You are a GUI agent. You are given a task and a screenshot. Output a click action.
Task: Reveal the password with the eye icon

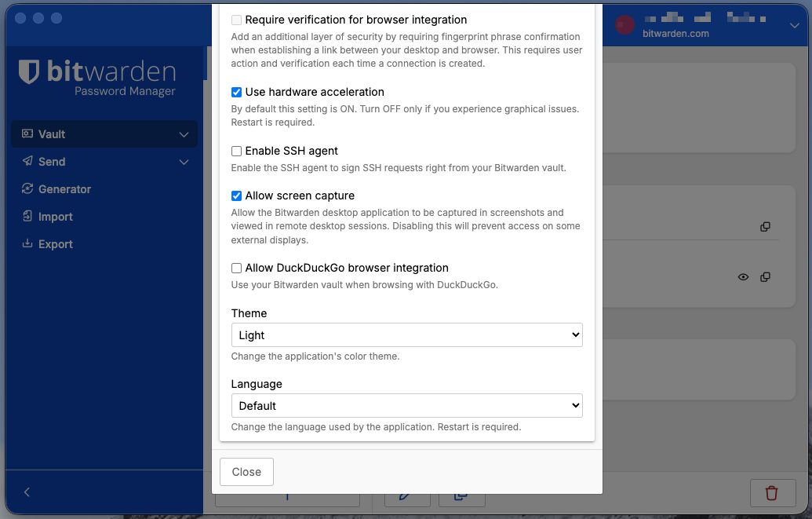click(x=742, y=276)
